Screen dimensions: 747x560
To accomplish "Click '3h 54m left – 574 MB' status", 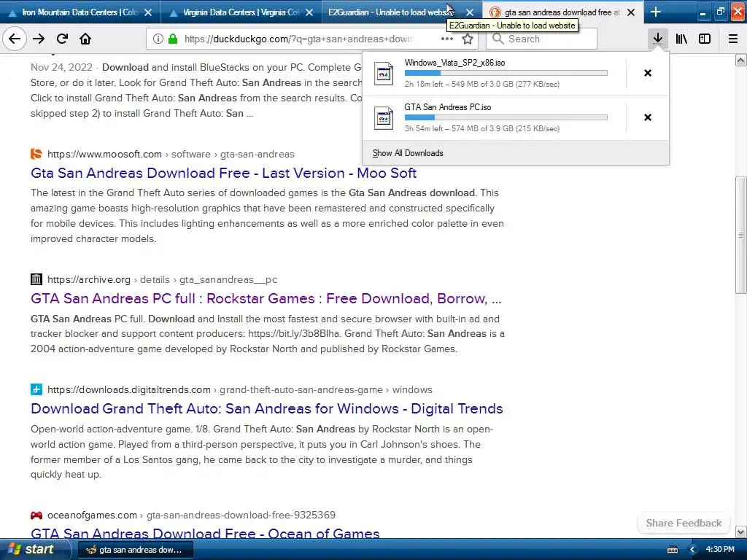I will coord(482,128).
